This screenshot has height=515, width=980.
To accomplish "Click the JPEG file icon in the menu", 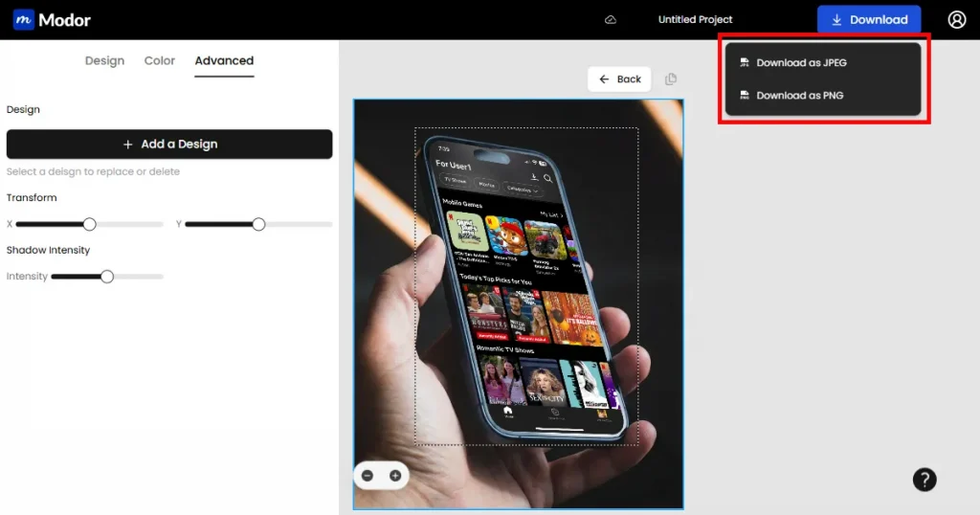I will pyautogui.click(x=744, y=63).
